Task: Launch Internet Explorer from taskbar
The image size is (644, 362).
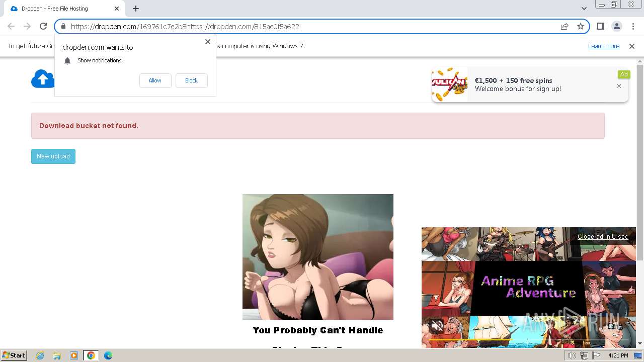Action: click(x=40, y=355)
